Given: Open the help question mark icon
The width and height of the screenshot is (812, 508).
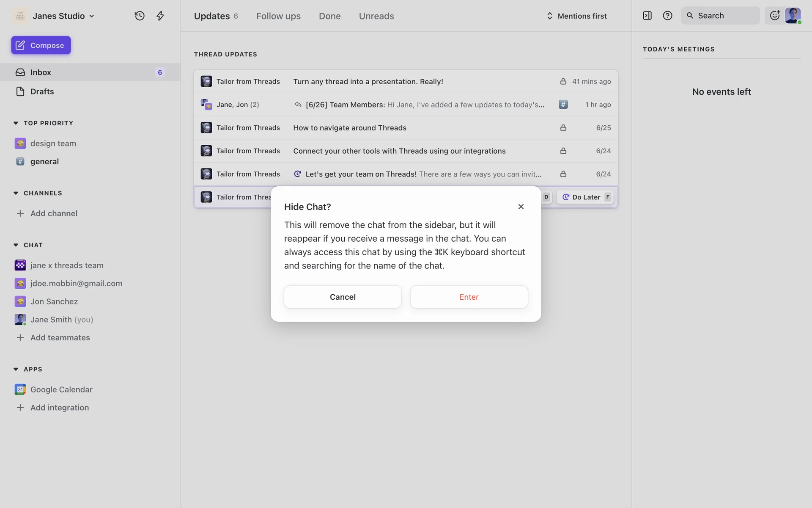Looking at the screenshot, I should pyautogui.click(x=667, y=16).
